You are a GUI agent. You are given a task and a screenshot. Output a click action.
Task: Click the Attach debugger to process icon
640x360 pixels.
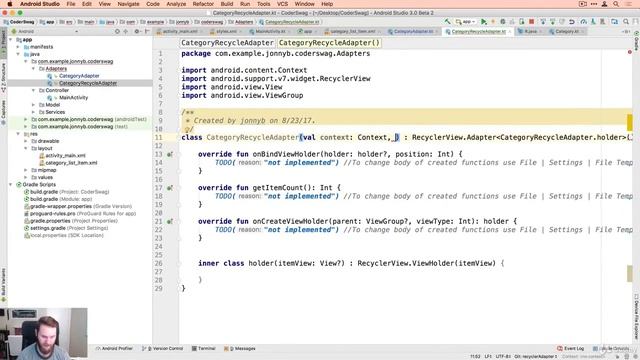coord(522,22)
